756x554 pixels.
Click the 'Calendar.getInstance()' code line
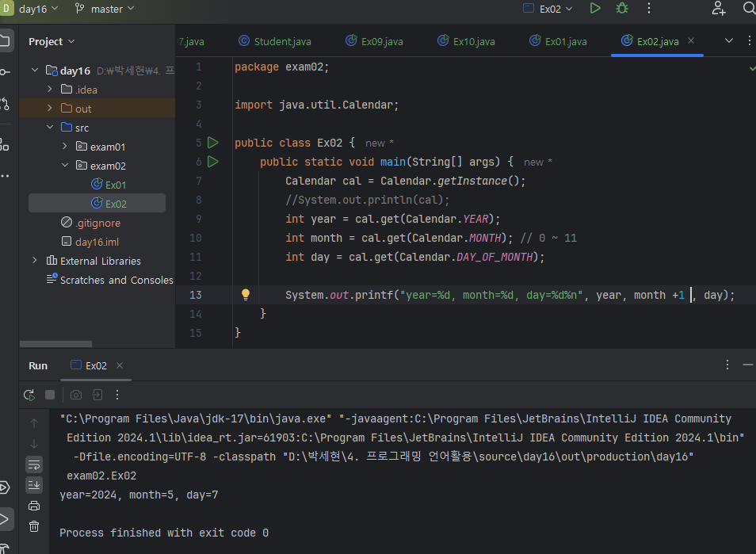(x=405, y=181)
